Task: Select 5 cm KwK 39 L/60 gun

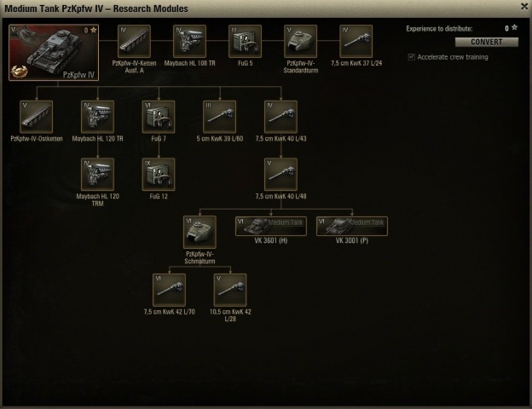Action: pyautogui.click(x=219, y=117)
